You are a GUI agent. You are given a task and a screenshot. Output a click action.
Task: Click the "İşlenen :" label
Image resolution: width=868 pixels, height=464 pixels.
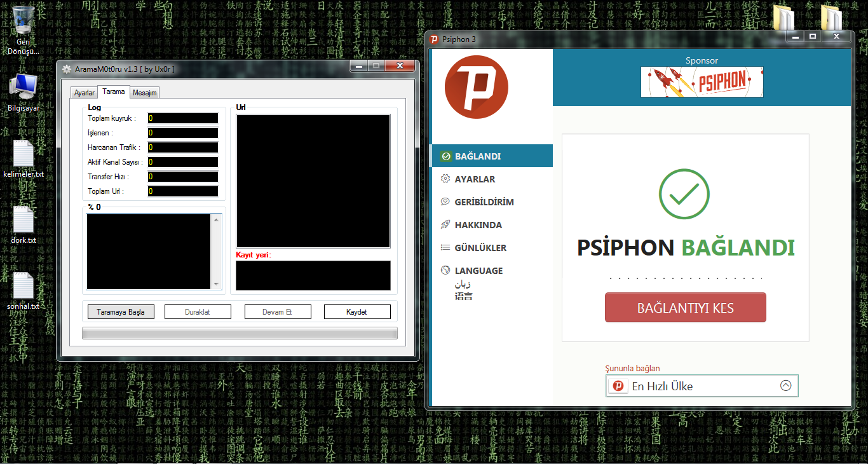100,133
